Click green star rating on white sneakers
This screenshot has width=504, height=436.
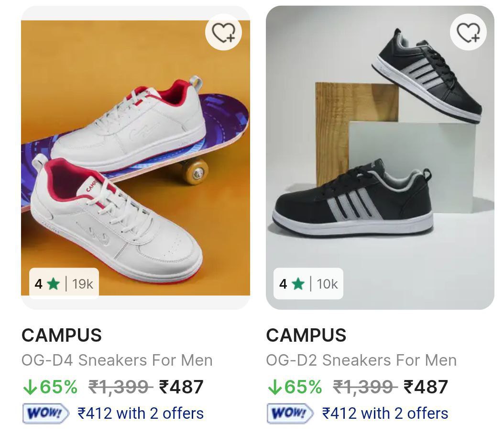point(54,284)
